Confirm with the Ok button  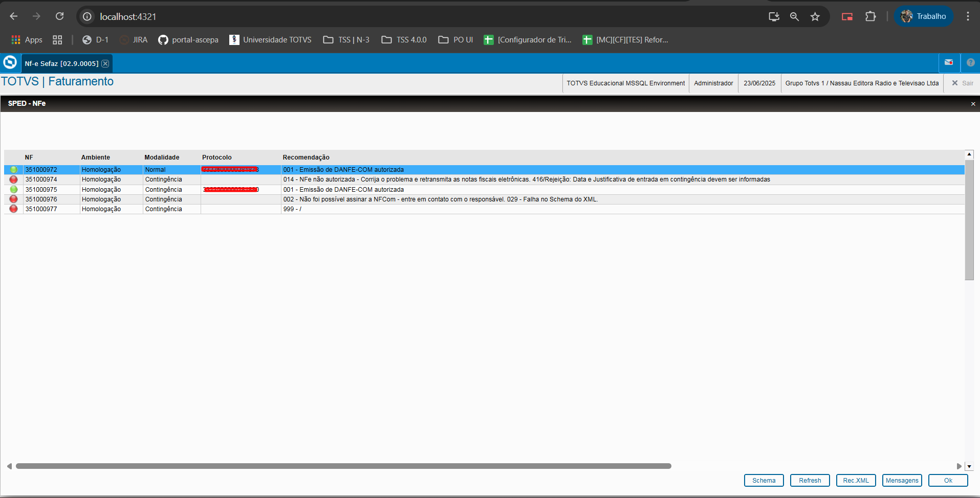pyautogui.click(x=948, y=481)
